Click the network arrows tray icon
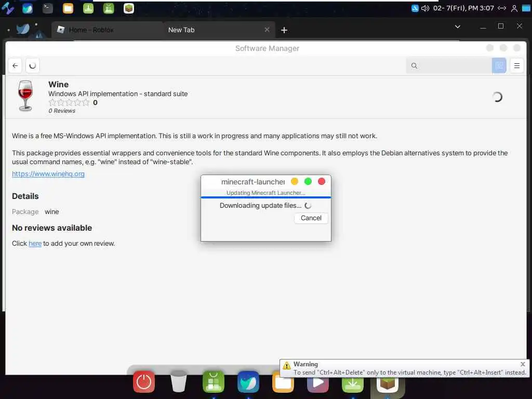Image resolution: width=532 pixels, height=399 pixels. pyautogui.click(x=502, y=8)
